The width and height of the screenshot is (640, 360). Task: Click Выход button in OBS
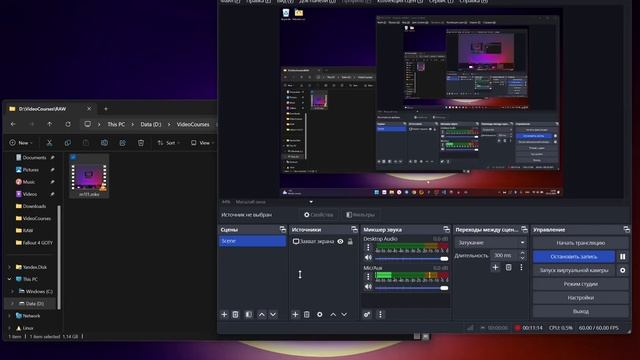(580, 311)
